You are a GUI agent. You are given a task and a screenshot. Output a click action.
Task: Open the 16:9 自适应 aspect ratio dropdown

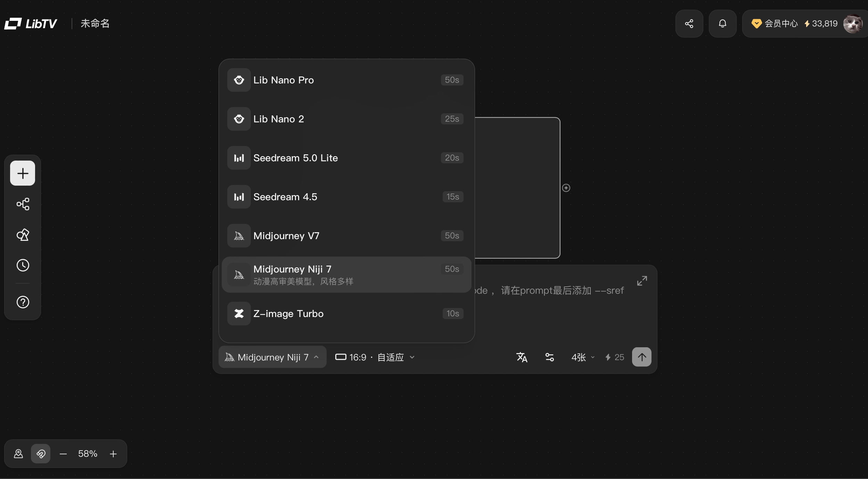375,357
